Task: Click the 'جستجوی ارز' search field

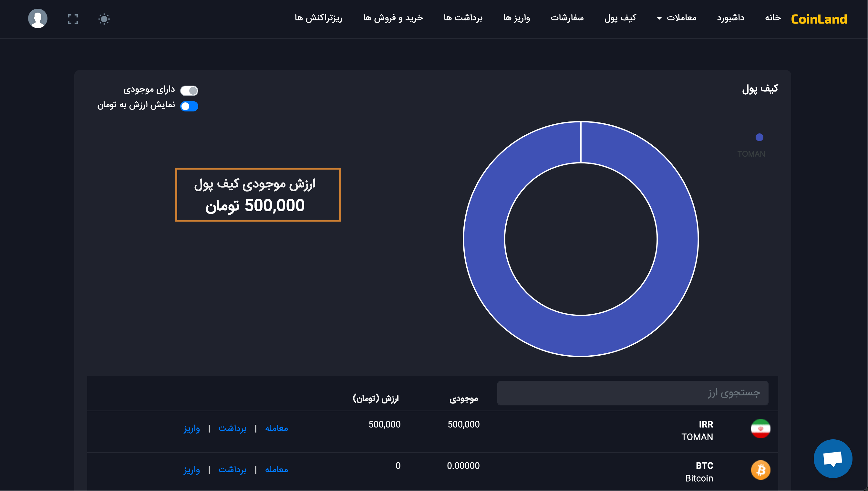Action: [x=632, y=393]
